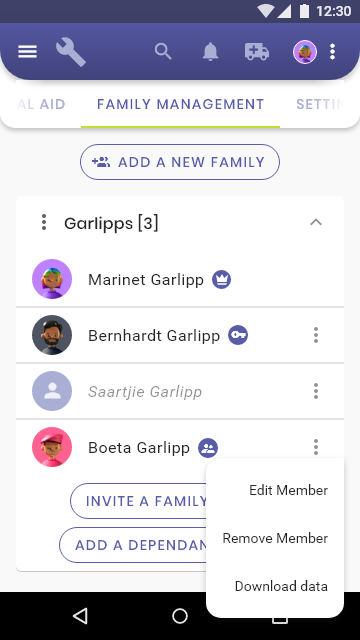
Task: Open search with the magnifier icon
Action: [163, 52]
